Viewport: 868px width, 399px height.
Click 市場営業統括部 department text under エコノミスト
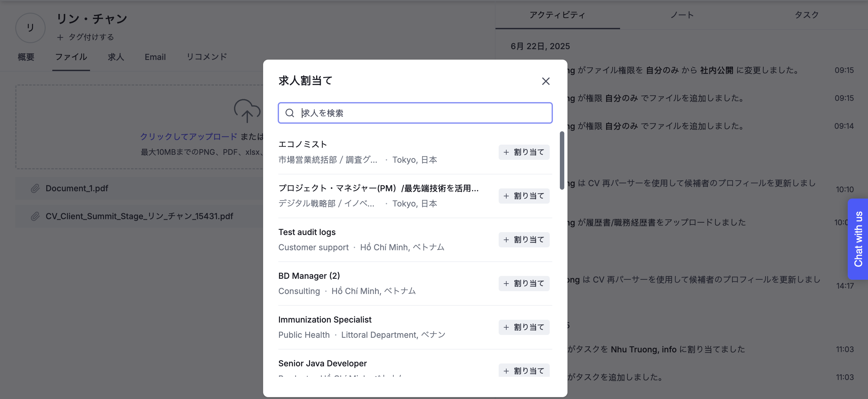328,160
